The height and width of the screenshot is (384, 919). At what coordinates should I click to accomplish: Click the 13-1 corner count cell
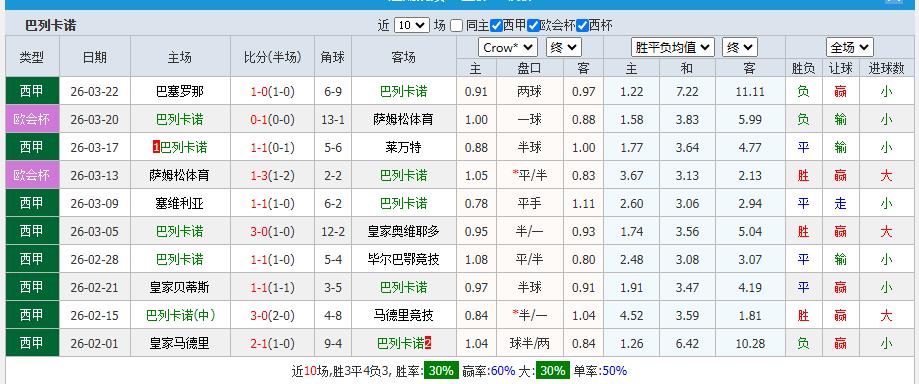click(333, 120)
